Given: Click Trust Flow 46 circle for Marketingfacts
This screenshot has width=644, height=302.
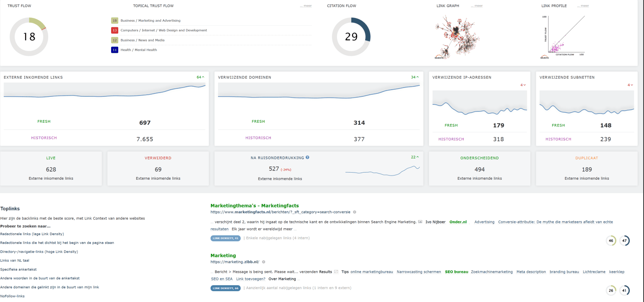Looking at the screenshot, I should tap(611, 241).
